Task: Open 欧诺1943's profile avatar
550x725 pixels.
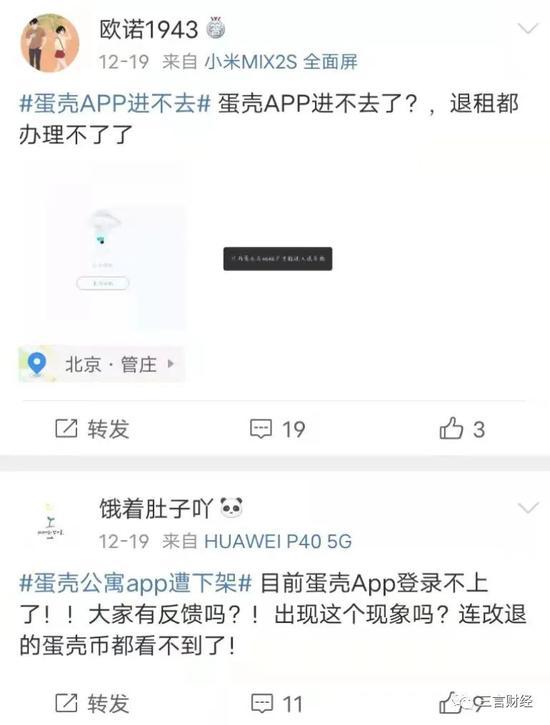Action: [49, 43]
